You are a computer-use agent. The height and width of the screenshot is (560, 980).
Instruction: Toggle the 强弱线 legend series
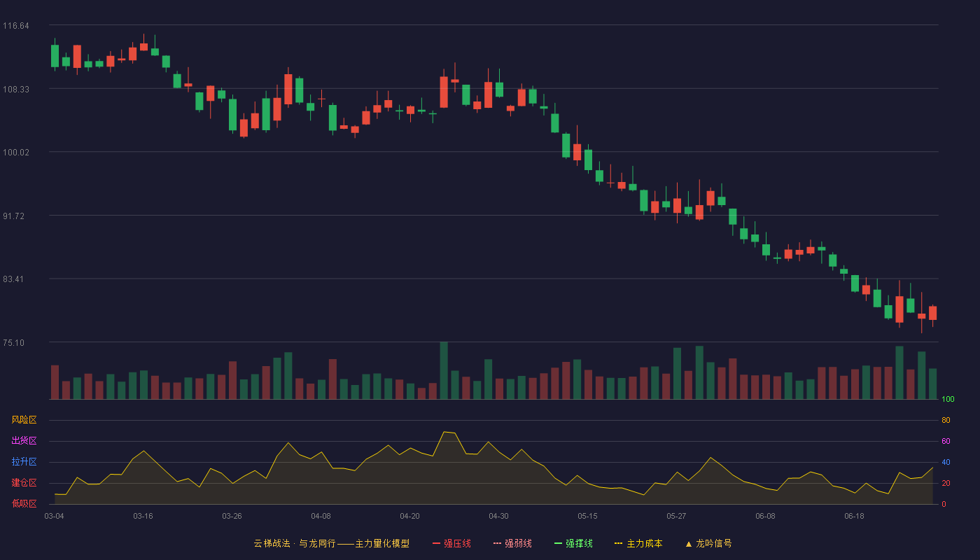[x=512, y=543]
